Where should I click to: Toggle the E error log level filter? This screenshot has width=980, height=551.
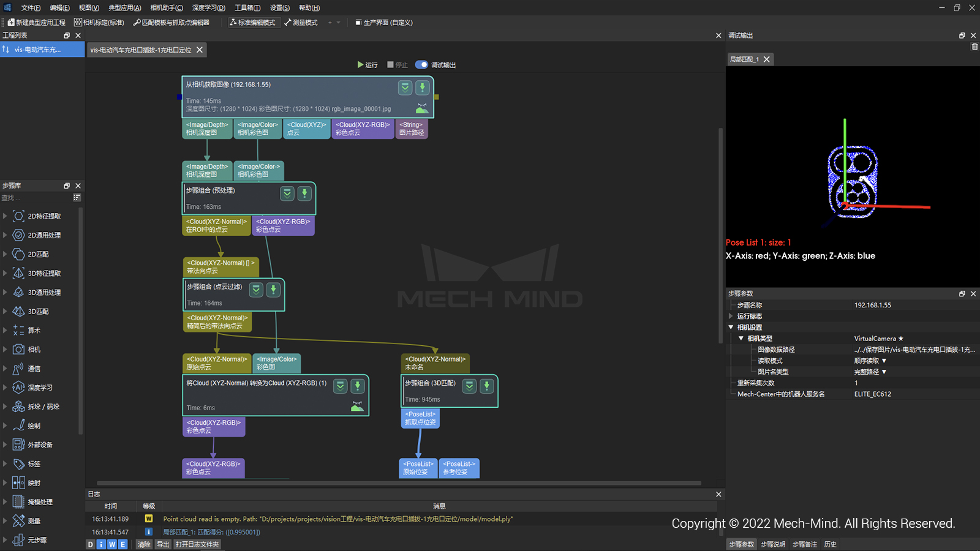click(x=123, y=544)
